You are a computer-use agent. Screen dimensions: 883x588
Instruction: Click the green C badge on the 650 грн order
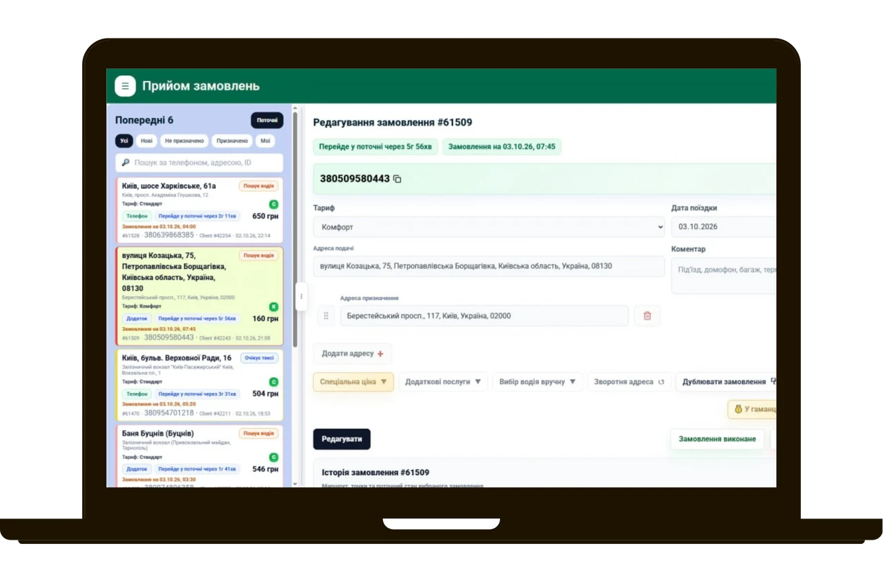(x=274, y=204)
